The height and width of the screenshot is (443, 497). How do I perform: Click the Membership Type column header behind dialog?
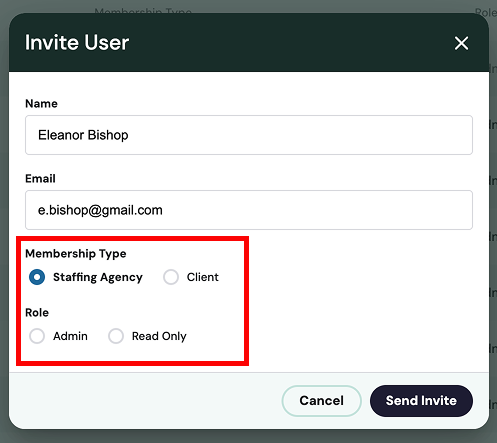(x=143, y=11)
